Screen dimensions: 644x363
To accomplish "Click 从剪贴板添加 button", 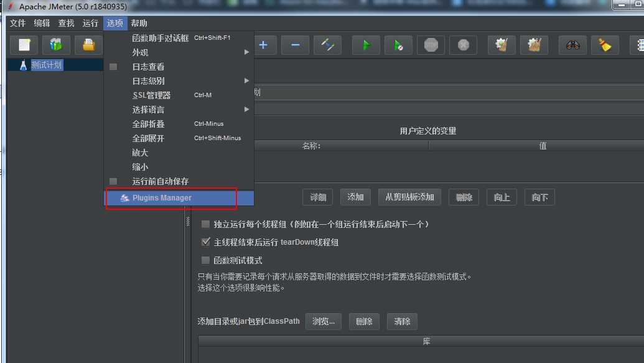I will click(x=409, y=197).
